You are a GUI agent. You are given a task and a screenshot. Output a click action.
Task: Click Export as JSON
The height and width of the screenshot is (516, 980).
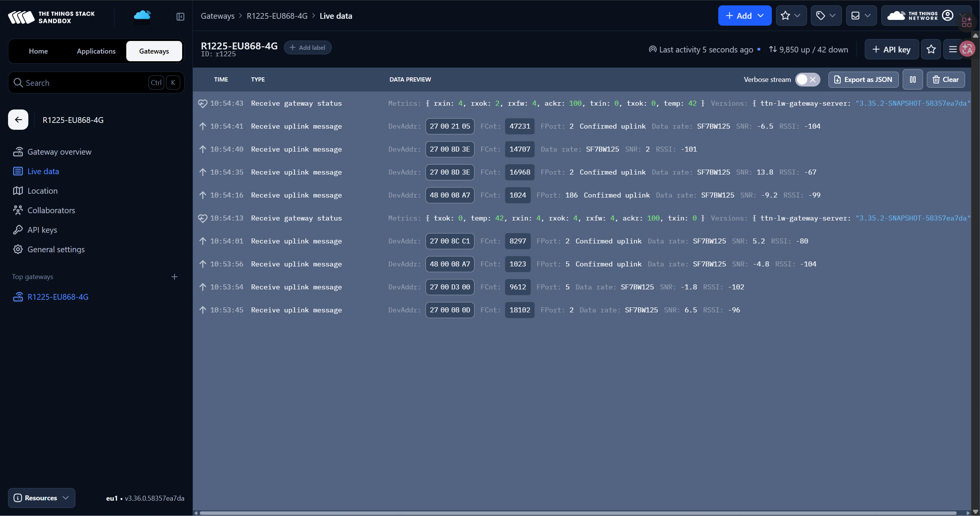863,80
